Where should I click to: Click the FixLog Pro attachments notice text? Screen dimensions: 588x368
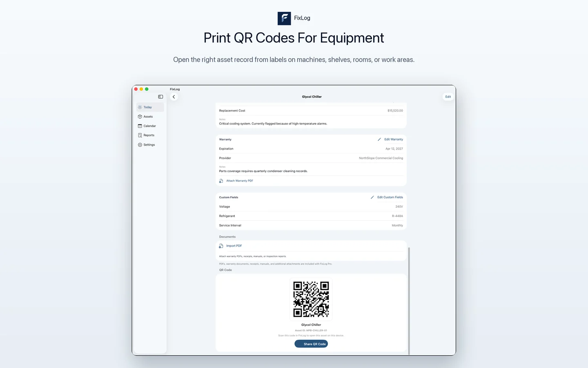tap(276, 264)
